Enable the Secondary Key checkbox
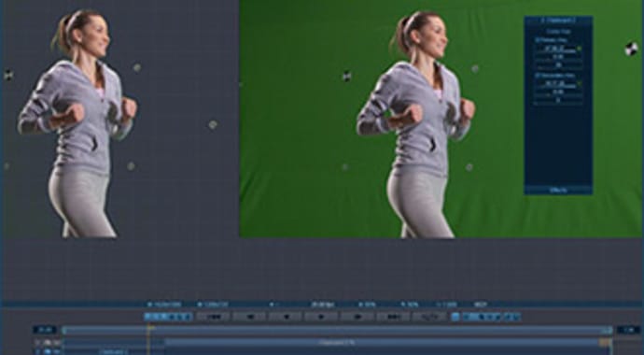The height and width of the screenshot is (355, 644). pyautogui.click(x=538, y=76)
